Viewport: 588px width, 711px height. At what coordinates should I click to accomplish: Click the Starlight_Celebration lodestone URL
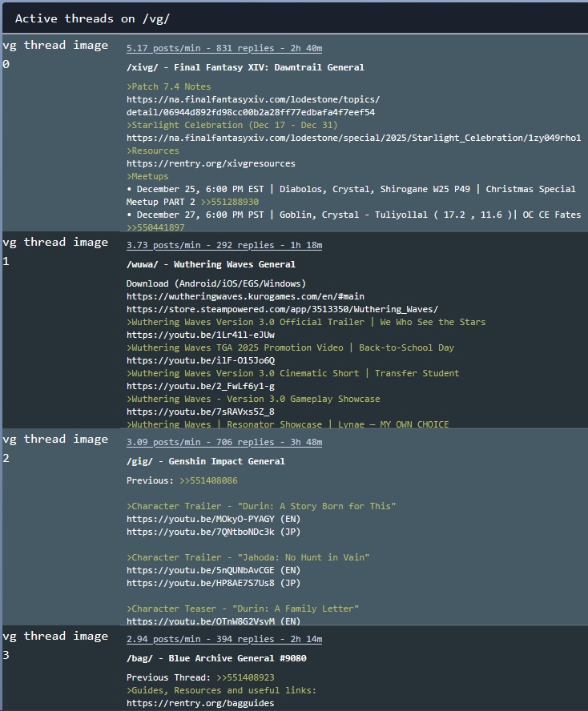point(354,138)
